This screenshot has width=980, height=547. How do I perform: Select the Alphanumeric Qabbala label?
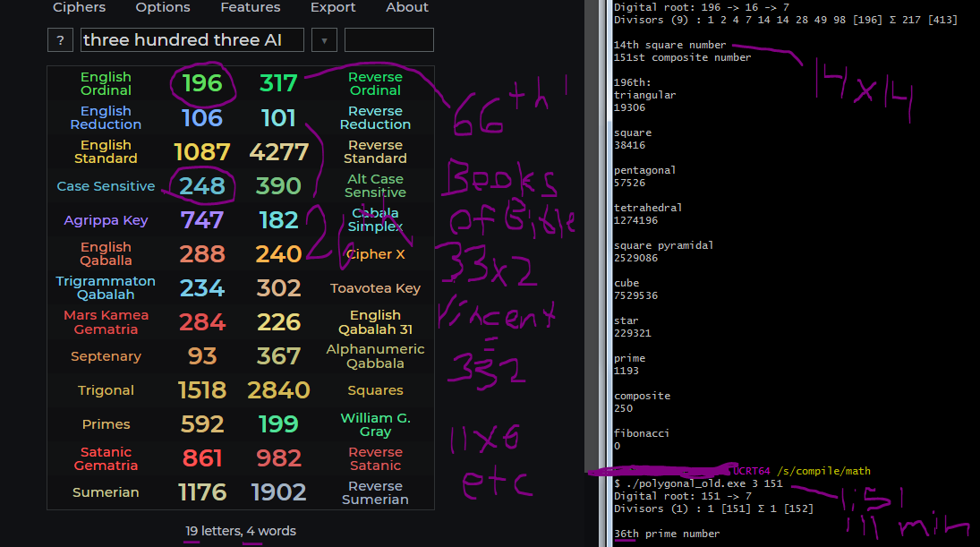click(x=375, y=356)
